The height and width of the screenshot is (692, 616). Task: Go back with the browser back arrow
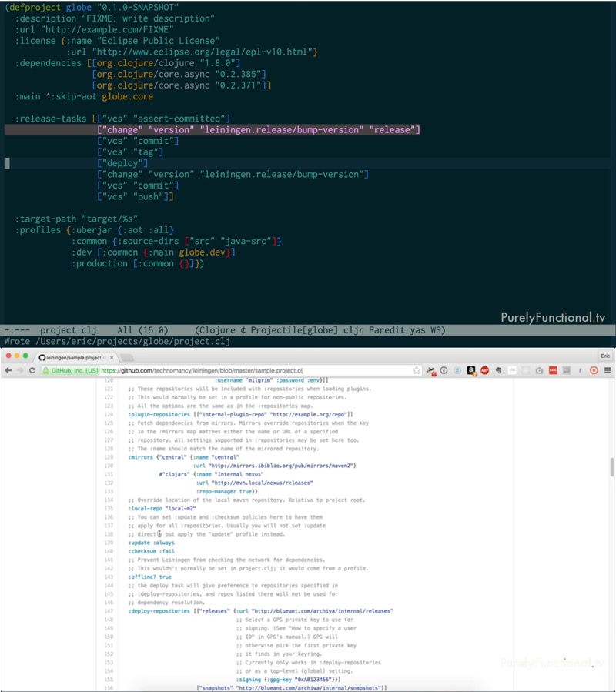coord(8,370)
